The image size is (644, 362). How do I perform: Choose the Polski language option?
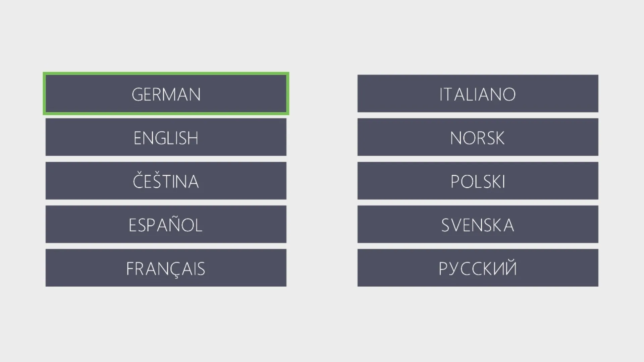[478, 181]
